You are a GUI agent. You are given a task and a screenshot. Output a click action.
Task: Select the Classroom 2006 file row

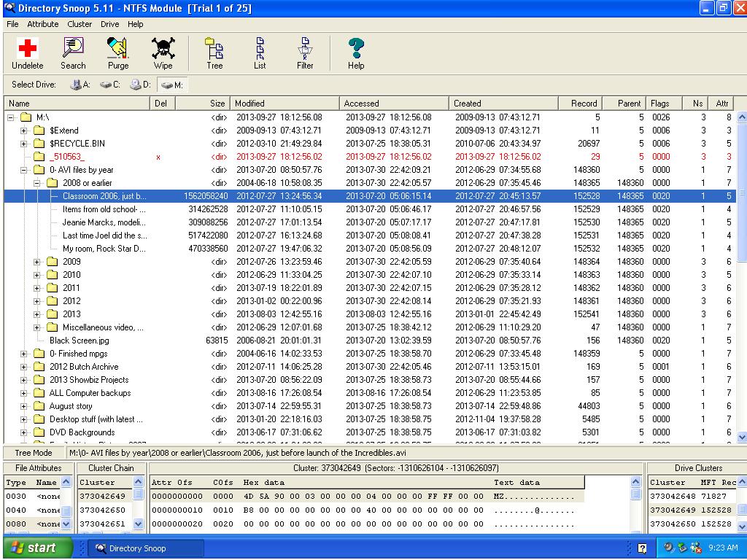coord(370,196)
